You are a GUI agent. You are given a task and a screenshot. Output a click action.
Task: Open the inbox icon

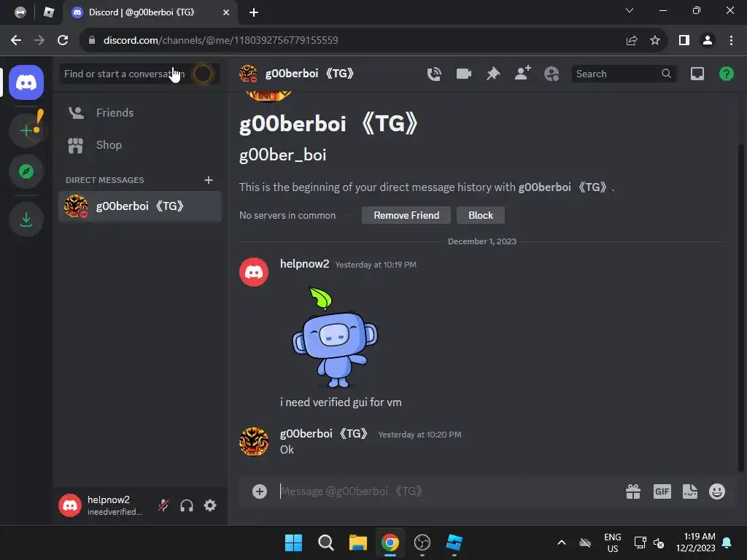pos(697,74)
